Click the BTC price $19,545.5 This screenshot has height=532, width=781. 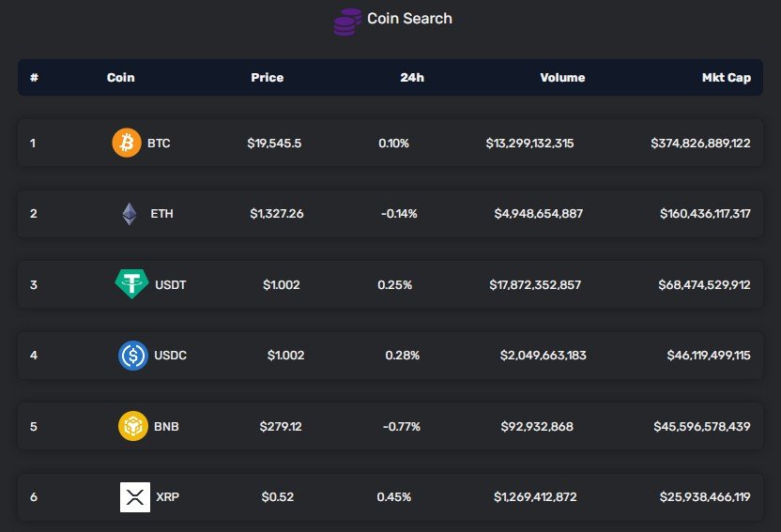[274, 144]
